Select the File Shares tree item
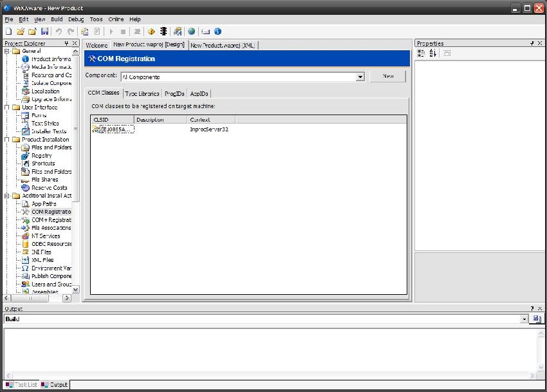The width and height of the screenshot is (547, 392). tap(44, 180)
